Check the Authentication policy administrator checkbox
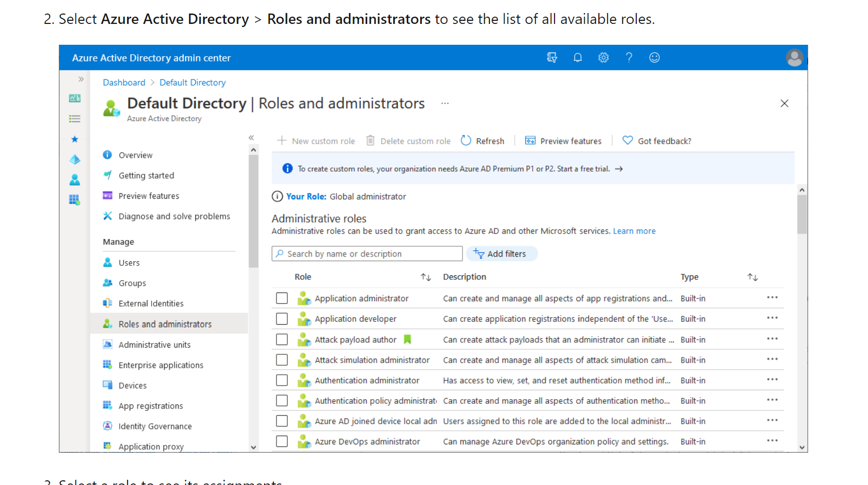Screen dimensions: 868x485 [x=282, y=401]
